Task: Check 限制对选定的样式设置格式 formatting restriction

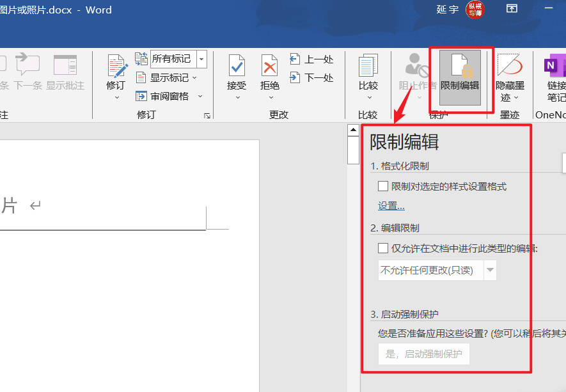Action: pyautogui.click(x=382, y=186)
